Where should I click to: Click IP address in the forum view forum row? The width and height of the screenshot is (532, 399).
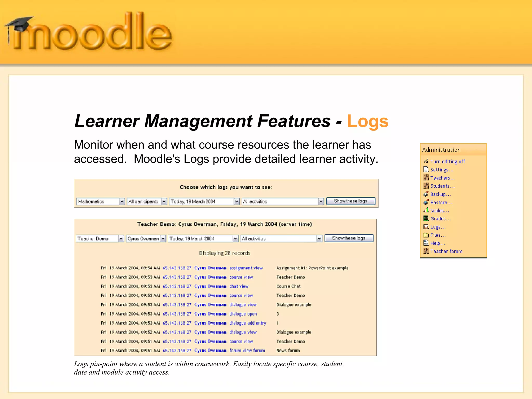coord(177,350)
